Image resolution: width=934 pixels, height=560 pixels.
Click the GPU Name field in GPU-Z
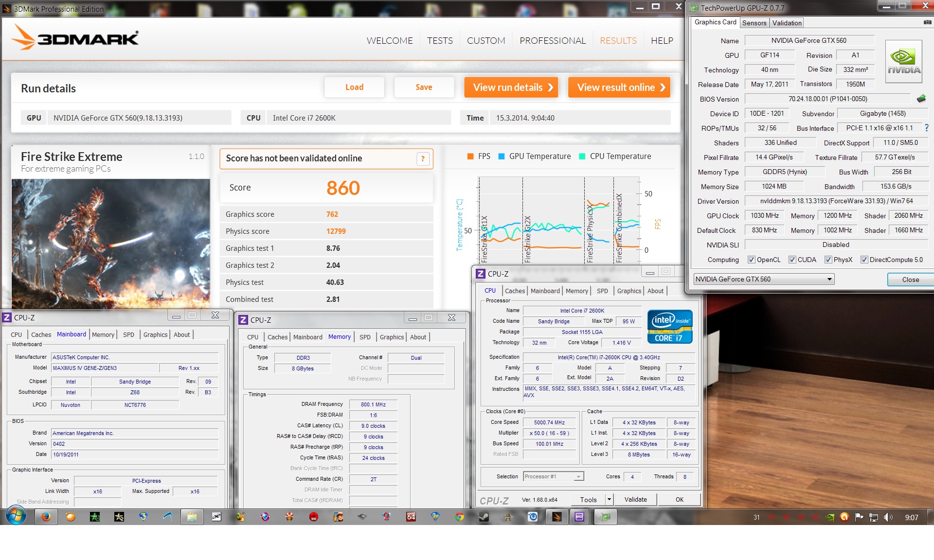click(x=809, y=40)
